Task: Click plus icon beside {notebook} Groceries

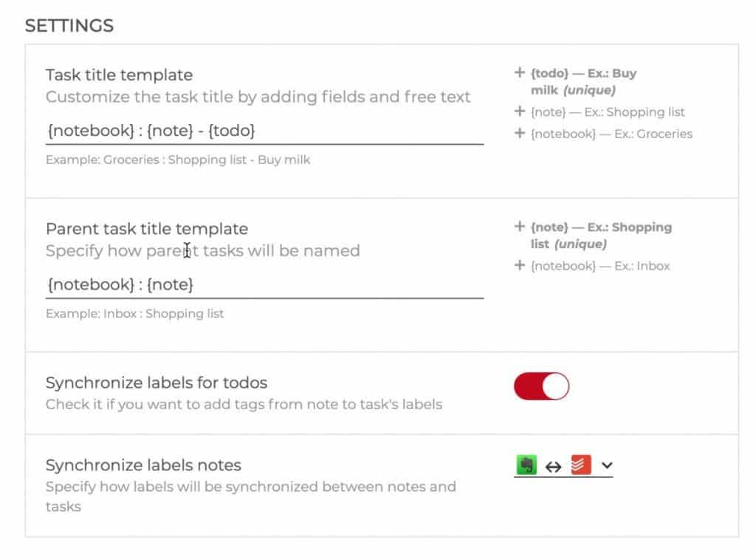Action: pyautogui.click(x=519, y=133)
